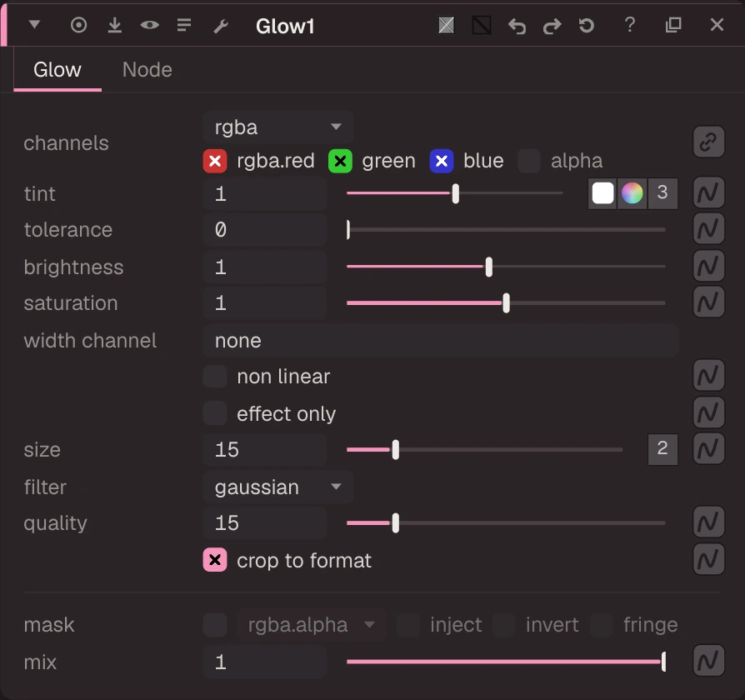Image resolution: width=745 pixels, height=700 pixels.
Task: Click the size 2 split values button
Action: 662,449
